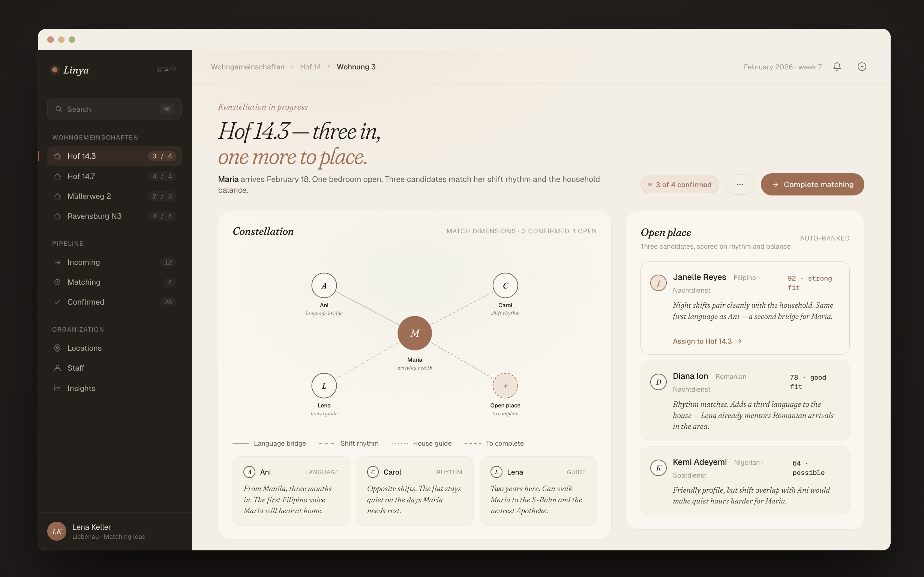924x577 pixels.
Task: Open Müllerweg 2 household
Action: pyautogui.click(x=114, y=196)
